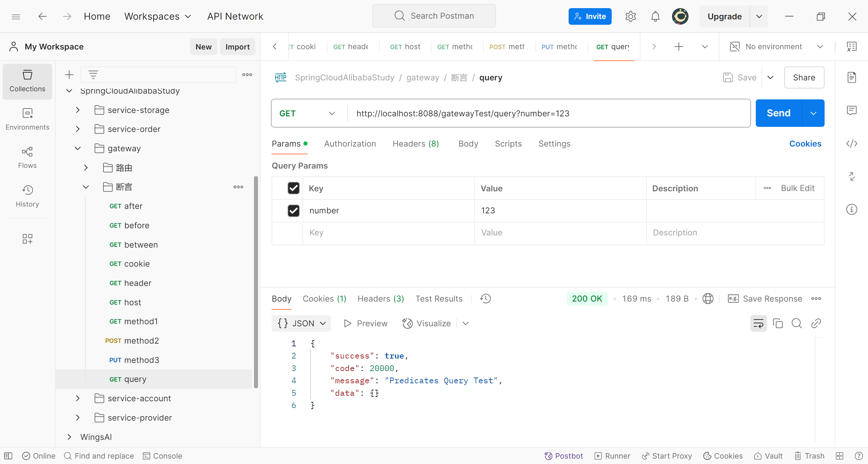The height and width of the screenshot is (464, 868).
Task: Open Send button options arrow
Action: [x=813, y=113]
